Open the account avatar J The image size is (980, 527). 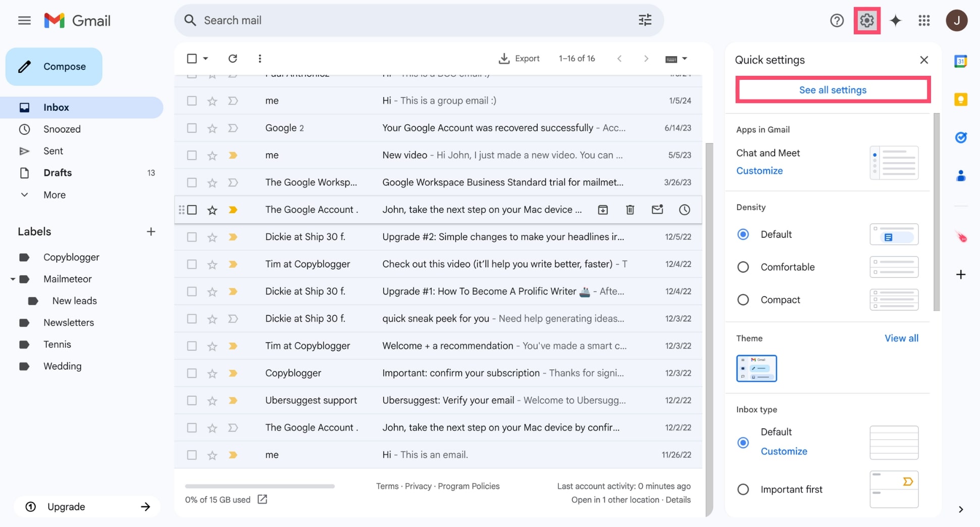point(956,21)
